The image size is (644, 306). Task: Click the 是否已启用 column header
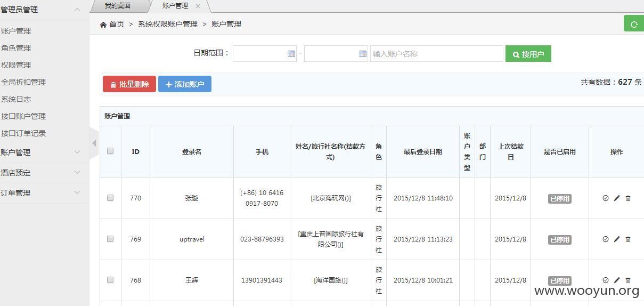click(560, 151)
